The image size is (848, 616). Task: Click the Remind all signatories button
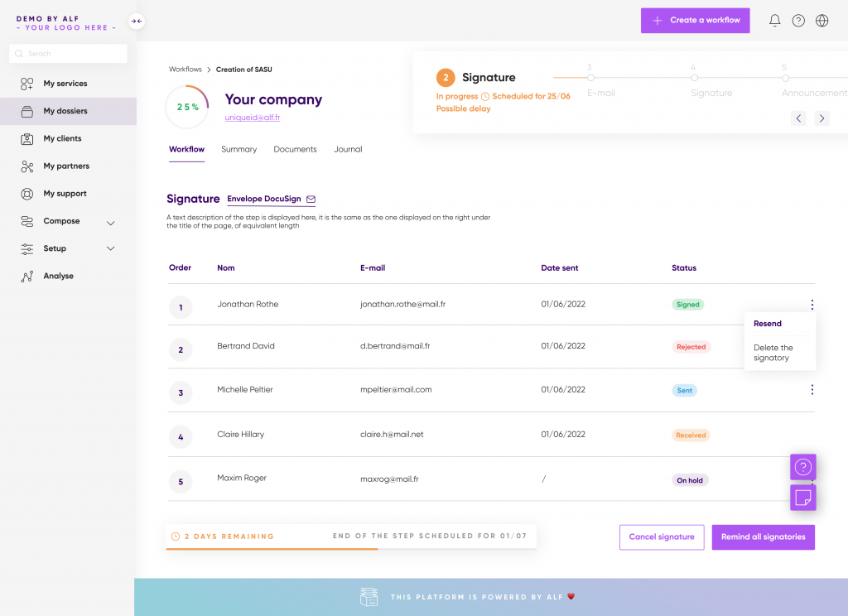pos(763,537)
